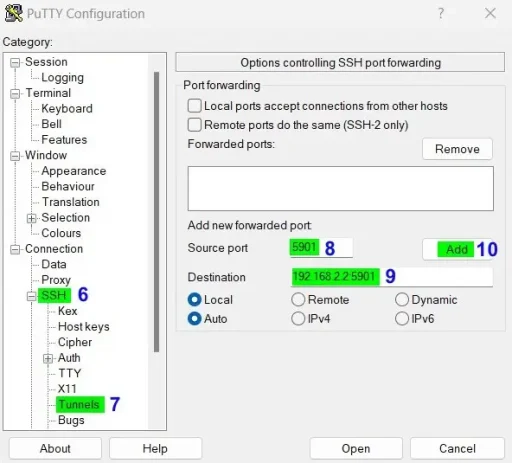Viewport: 512px width, 463px height.
Task: Open the Window category
Action: click(x=46, y=155)
